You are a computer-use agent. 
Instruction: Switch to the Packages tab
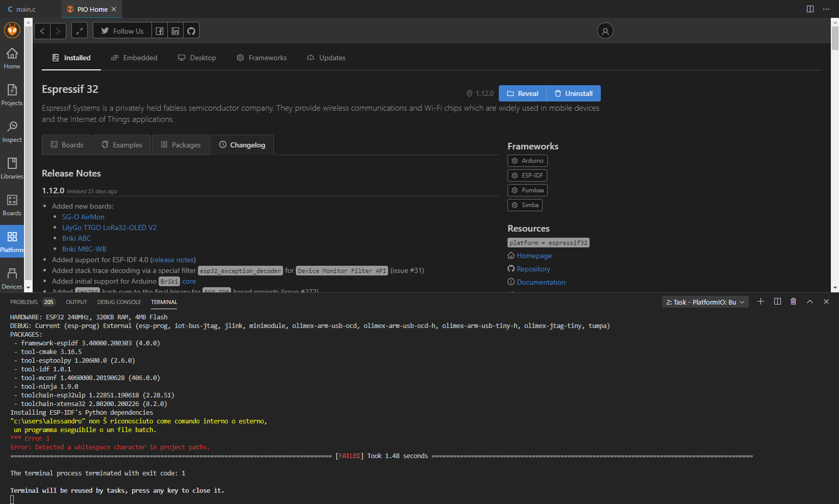181,145
